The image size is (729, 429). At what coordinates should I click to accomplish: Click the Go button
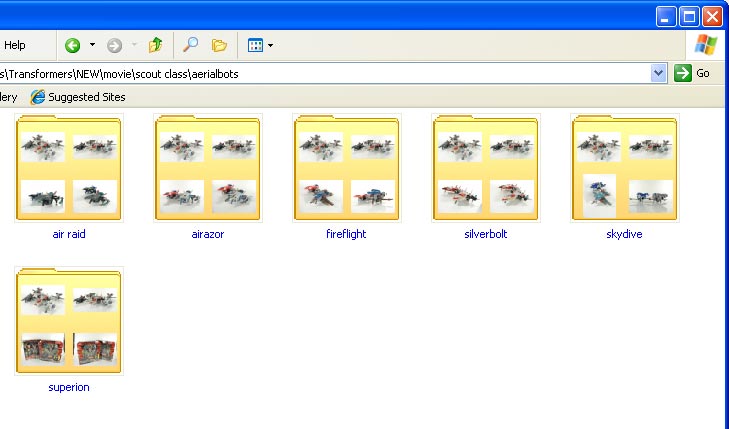click(693, 73)
